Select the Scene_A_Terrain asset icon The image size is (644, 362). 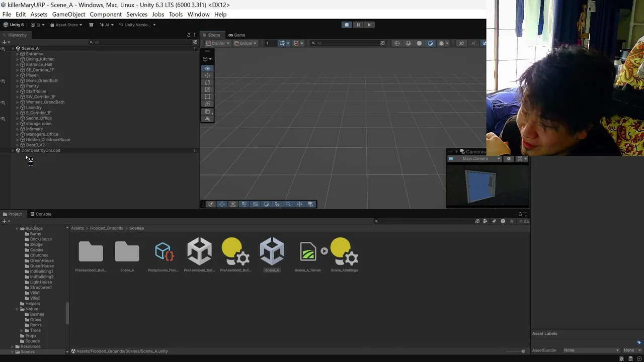point(308,251)
